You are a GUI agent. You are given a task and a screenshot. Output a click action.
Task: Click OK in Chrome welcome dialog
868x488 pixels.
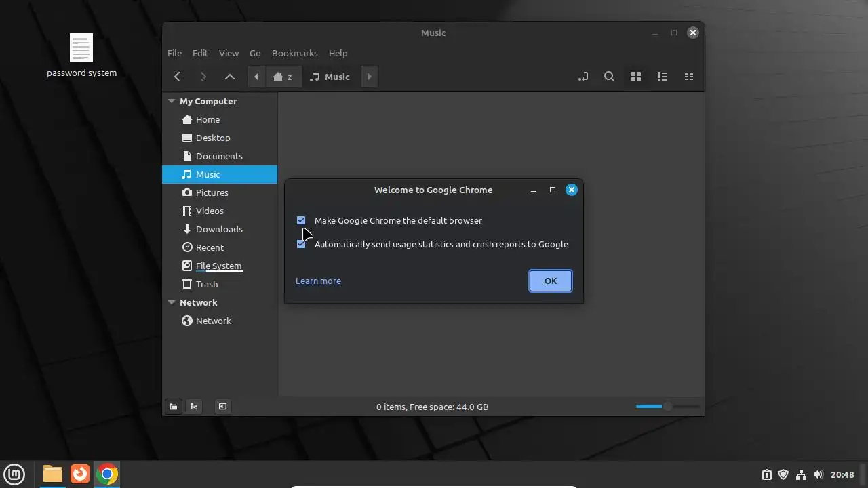(551, 281)
